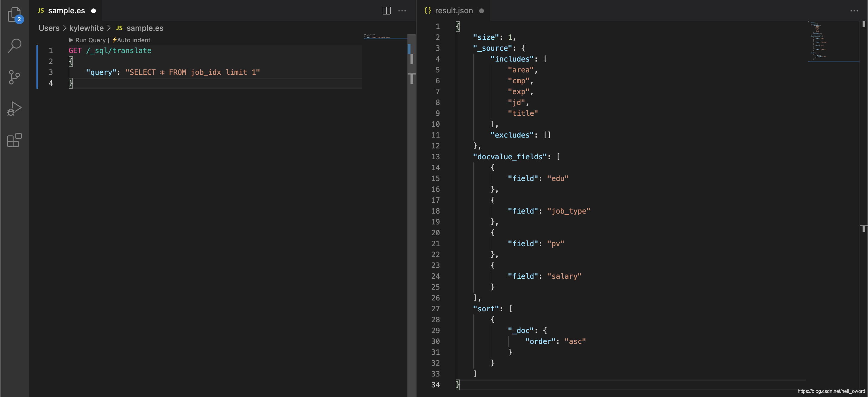868x397 pixels.
Task: Open More Actions menu for result.json editor
Action: click(x=854, y=11)
